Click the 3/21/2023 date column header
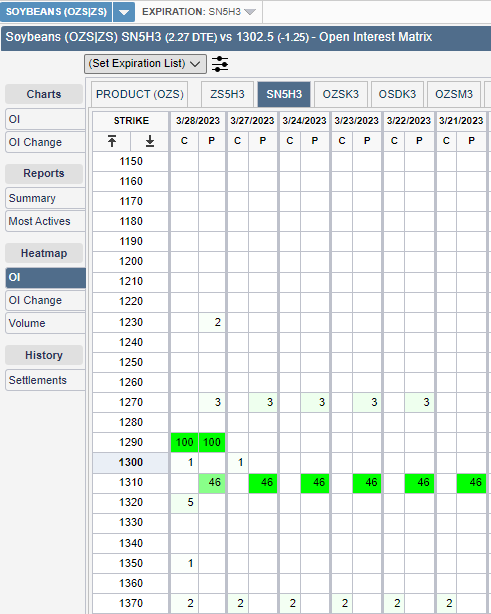The width and height of the screenshot is (491, 614). tap(461, 121)
